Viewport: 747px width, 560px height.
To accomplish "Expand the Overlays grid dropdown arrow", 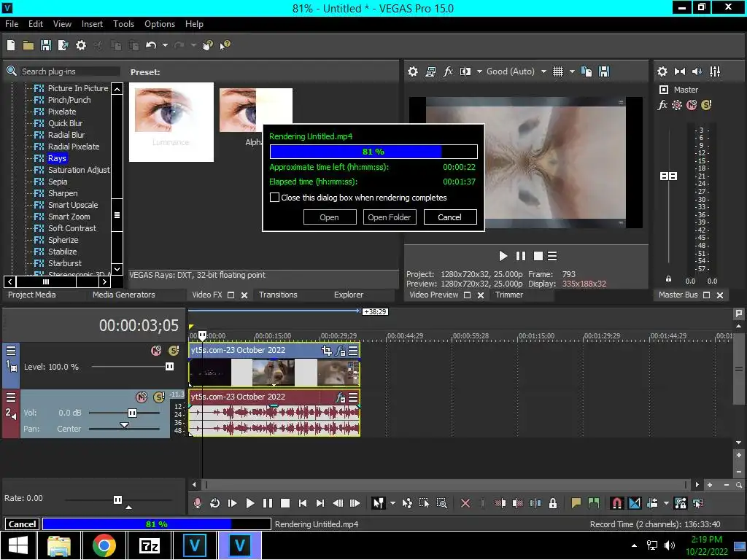I will pos(572,71).
